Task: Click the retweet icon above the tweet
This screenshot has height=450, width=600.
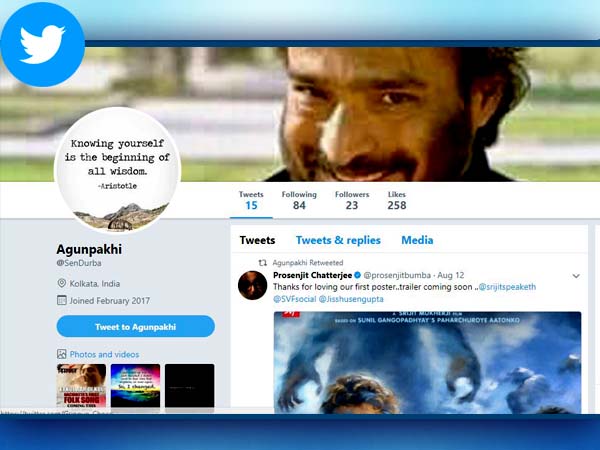Action: coord(262,263)
